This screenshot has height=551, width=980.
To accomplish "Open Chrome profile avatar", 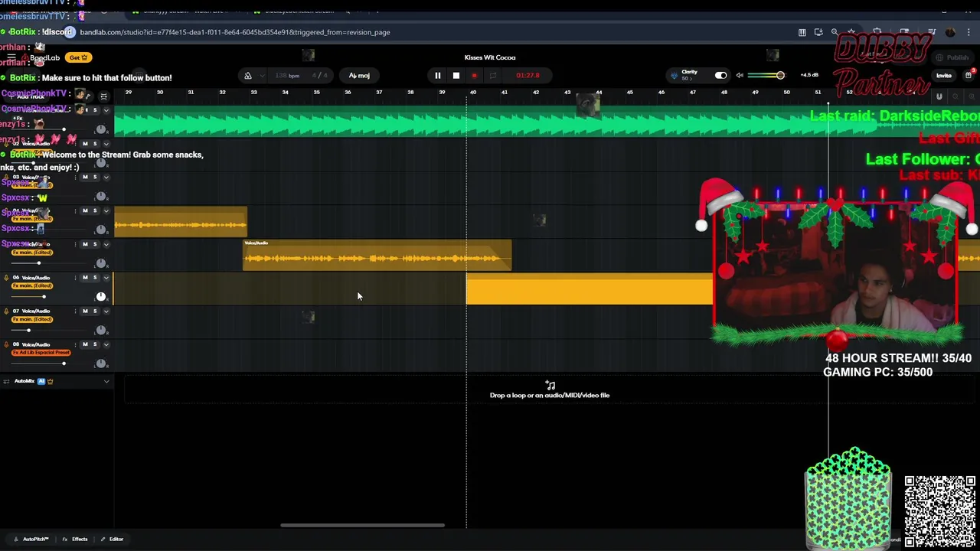I will [x=950, y=32].
